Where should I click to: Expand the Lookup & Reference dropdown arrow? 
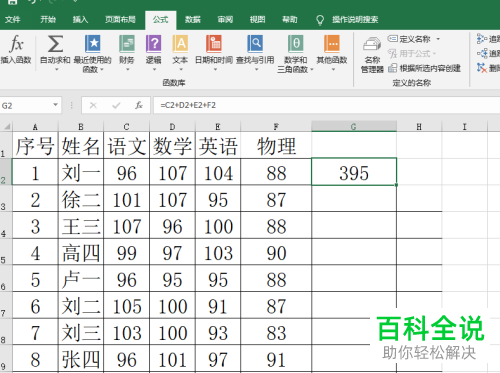click(257, 69)
